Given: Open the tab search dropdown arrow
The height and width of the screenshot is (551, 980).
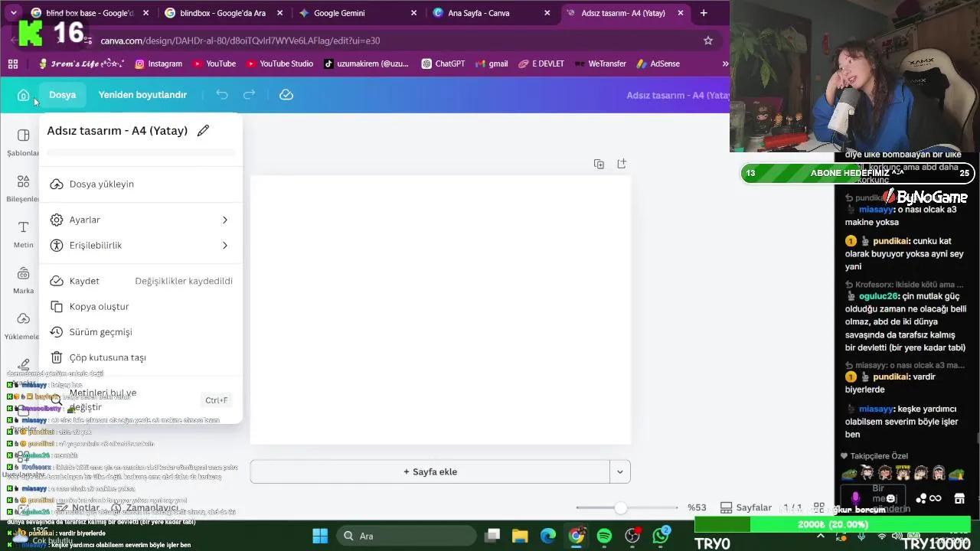Looking at the screenshot, I should tap(13, 13).
